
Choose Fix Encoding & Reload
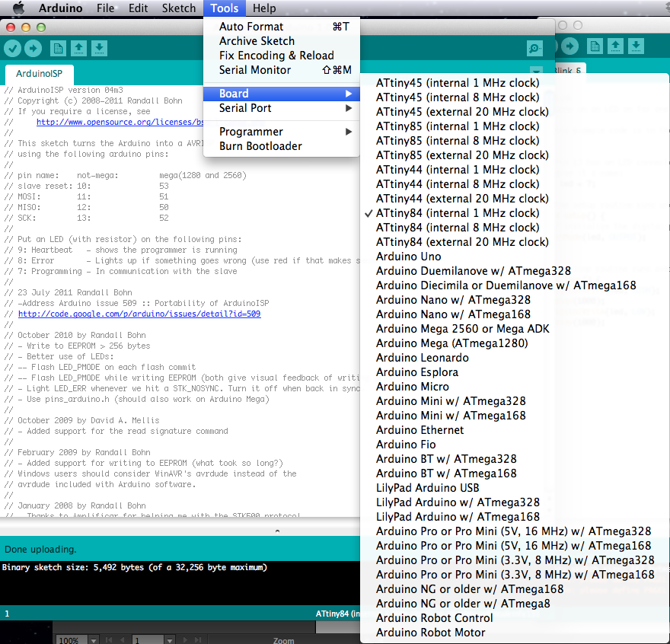coord(282,56)
